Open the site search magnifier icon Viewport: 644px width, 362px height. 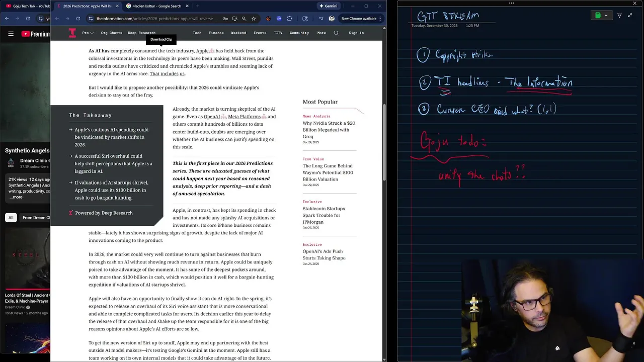pyautogui.click(x=336, y=33)
